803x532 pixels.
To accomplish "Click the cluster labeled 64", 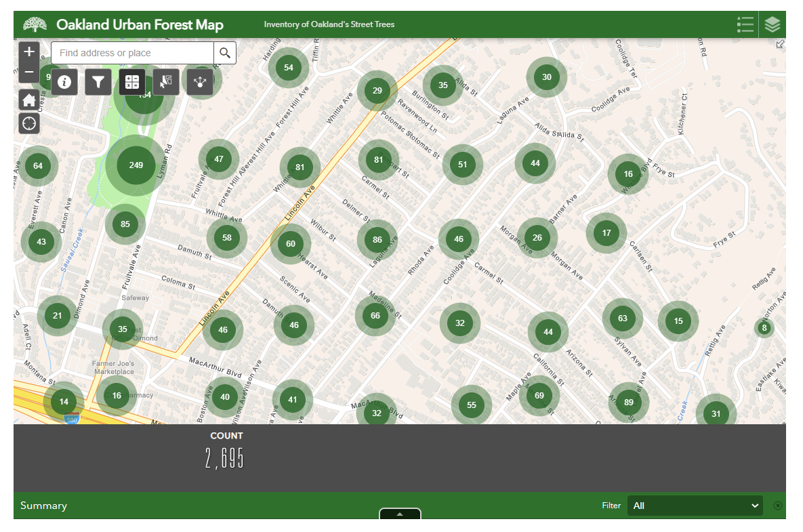I will pos(38,166).
